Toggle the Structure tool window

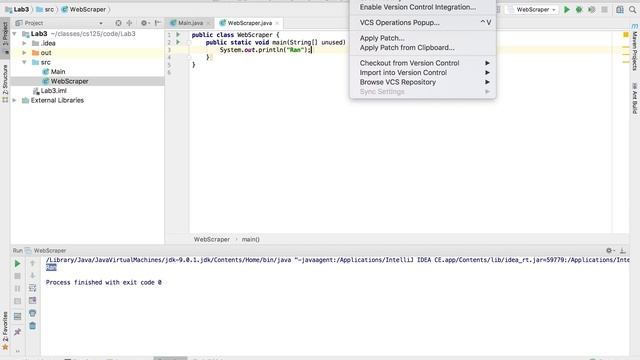point(5,84)
